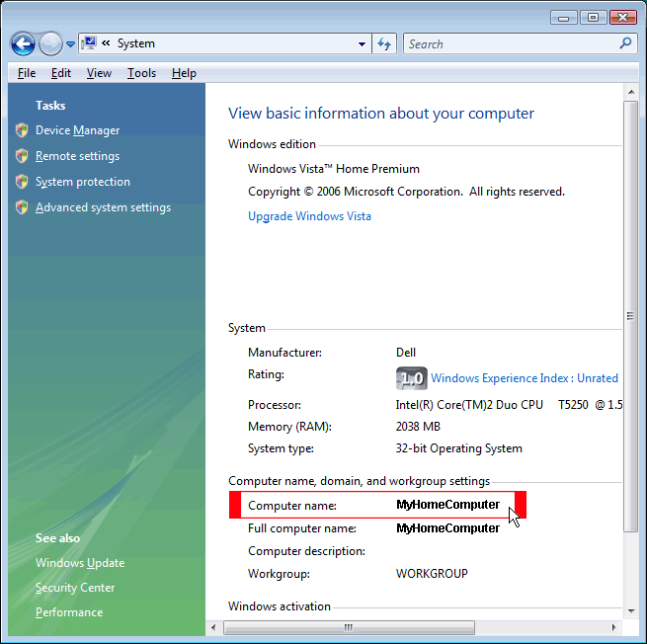Click the System breadcrumb text
This screenshot has width=647, height=644.
point(136,43)
